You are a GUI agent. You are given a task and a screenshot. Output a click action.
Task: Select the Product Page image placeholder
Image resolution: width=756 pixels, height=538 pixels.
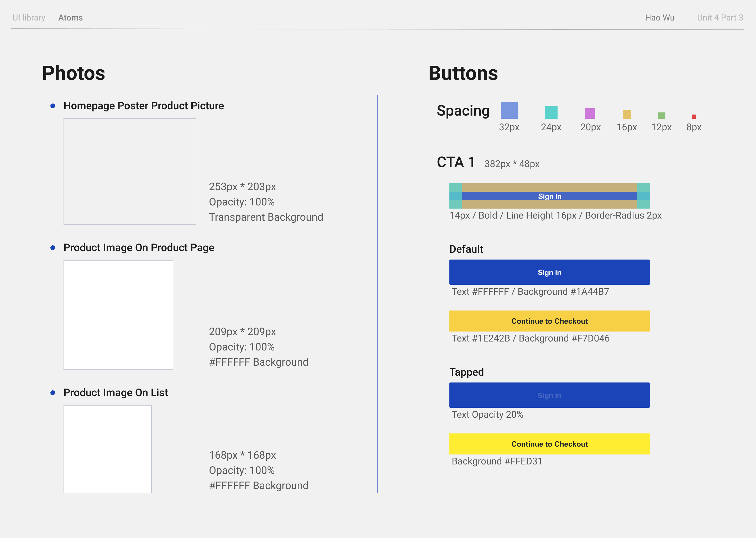click(x=118, y=315)
